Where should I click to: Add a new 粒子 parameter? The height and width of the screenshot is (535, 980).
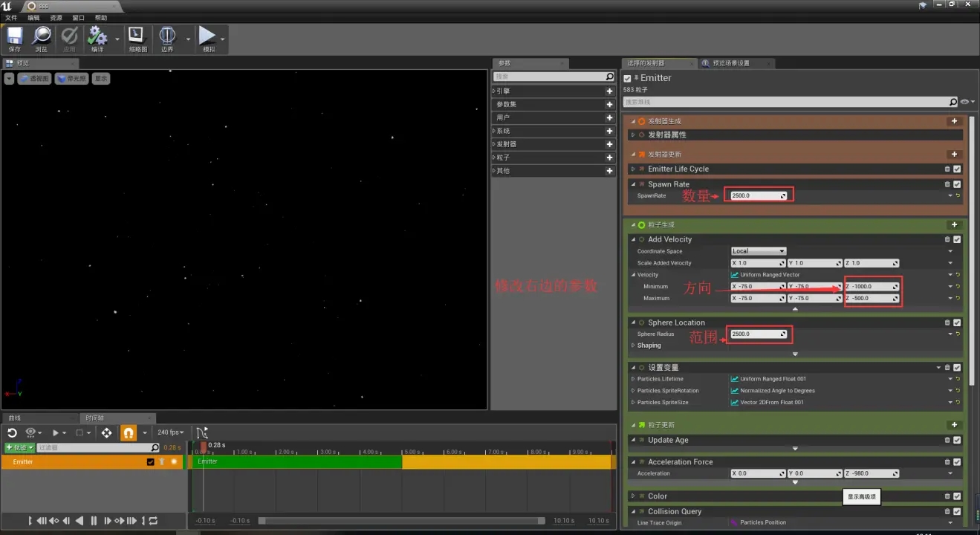click(x=609, y=158)
